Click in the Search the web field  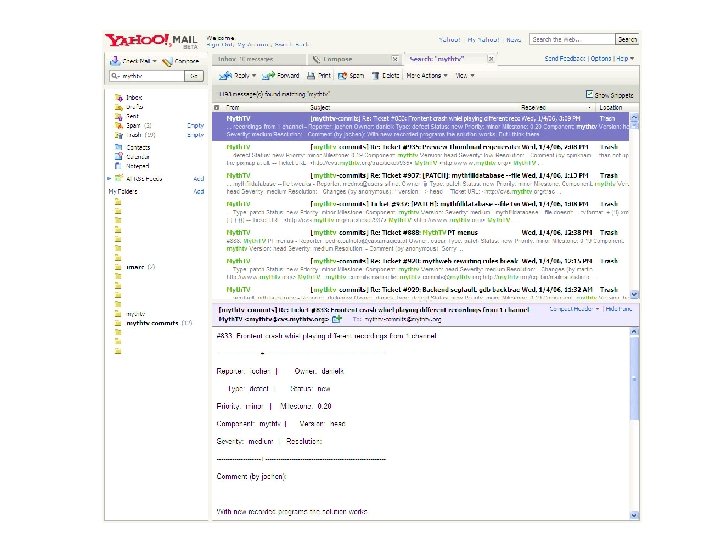[572, 39]
